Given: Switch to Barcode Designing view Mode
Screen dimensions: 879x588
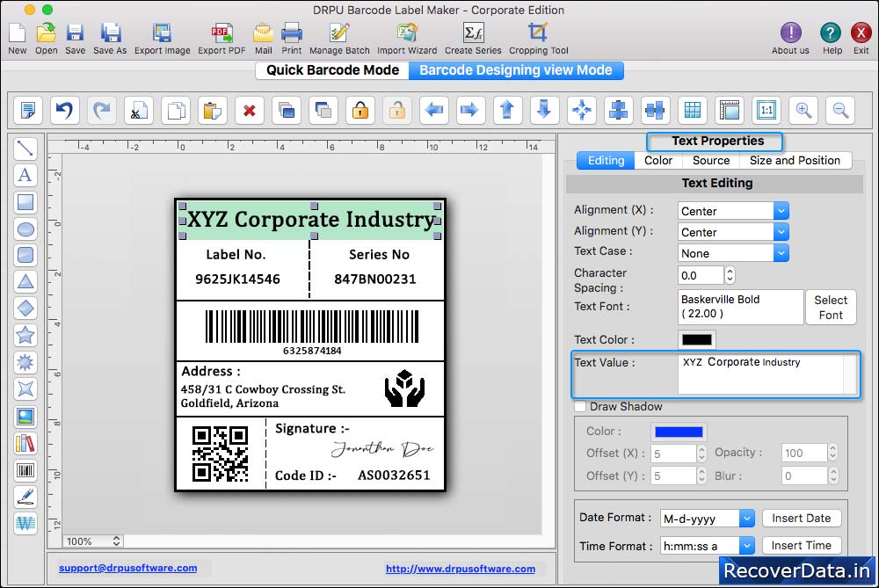Looking at the screenshot, I should [516, 70].
